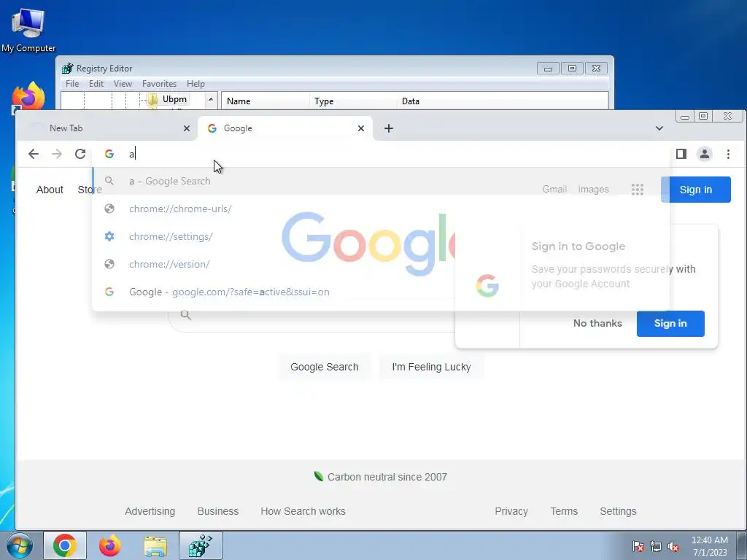The image size is (747, 560).
Task: Select the Ubpm key in Registry Editor
Action: 174,99
